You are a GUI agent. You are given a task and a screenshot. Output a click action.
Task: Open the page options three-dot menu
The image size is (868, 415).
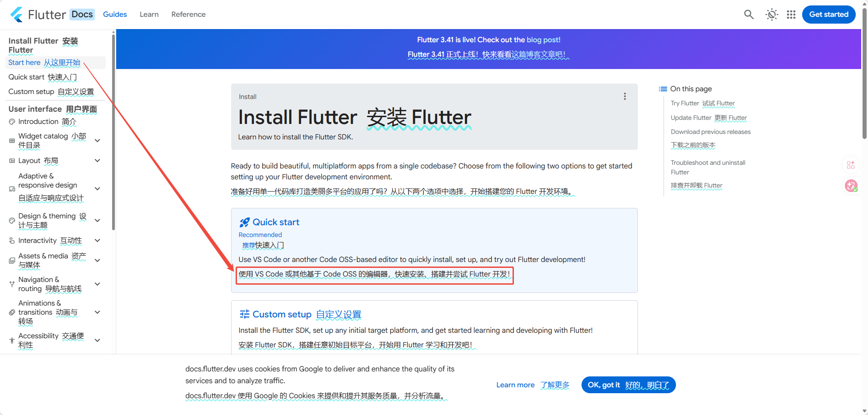point(625,96)
